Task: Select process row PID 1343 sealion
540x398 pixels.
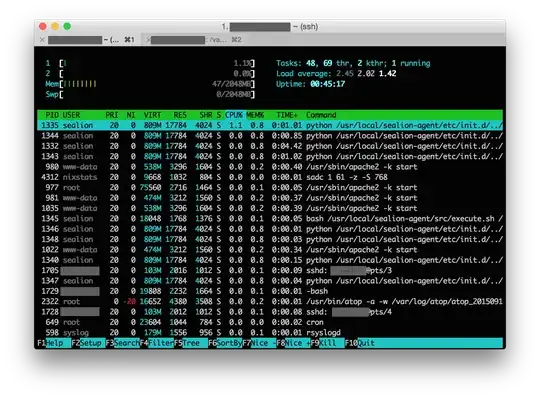Action: (x=270, y=156)
